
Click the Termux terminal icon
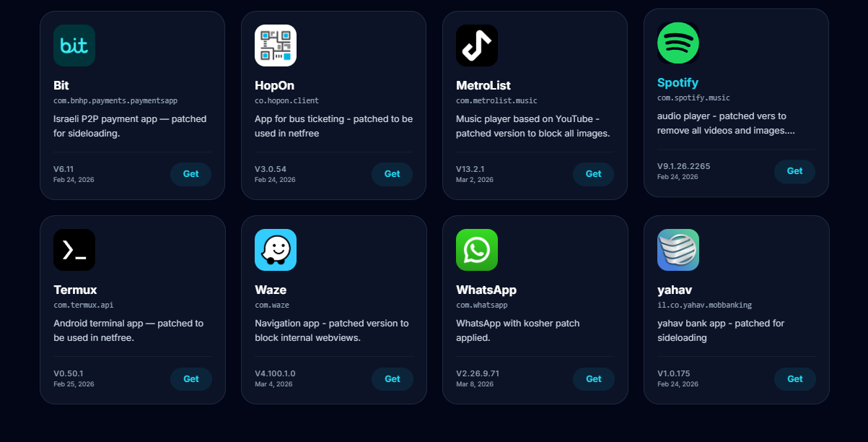[74, 250]
